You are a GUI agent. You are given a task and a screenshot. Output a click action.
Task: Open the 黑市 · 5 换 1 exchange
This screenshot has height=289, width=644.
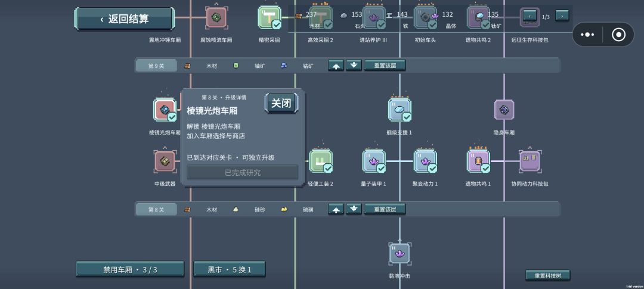pos(229,269)
